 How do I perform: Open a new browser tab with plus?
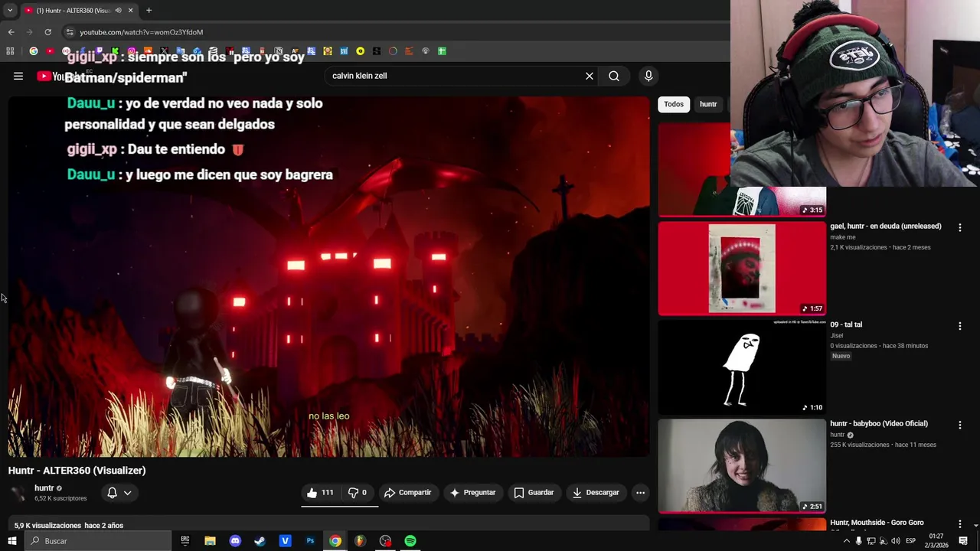click(149, 10)
